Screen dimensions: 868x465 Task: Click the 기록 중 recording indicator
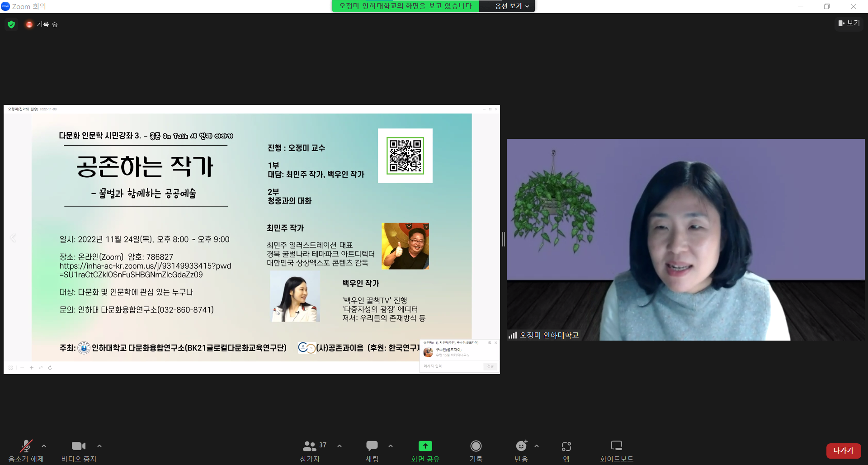(x=42, y=24)
